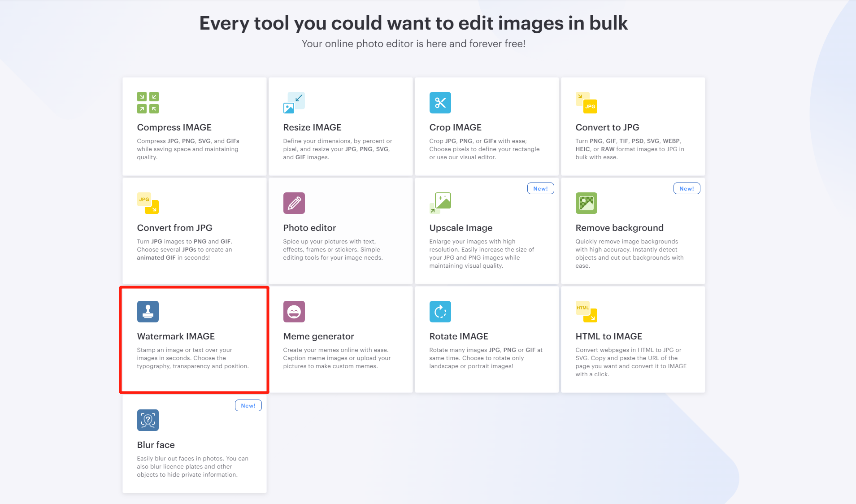The width and height of the screenshot is (856, 504).
Task: Open the Crop IMAGE tool title
Action: point(456,127)
